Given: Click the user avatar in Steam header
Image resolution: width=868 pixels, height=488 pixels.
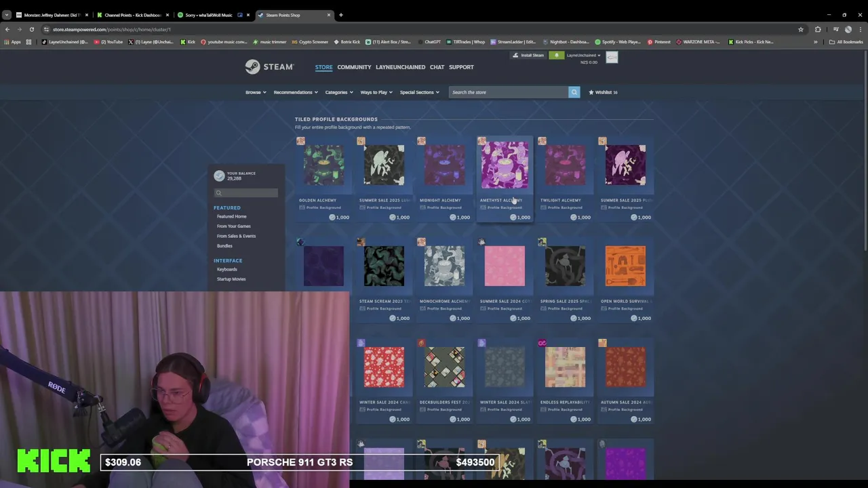Looking at the screenshot, I should (612, 58).
